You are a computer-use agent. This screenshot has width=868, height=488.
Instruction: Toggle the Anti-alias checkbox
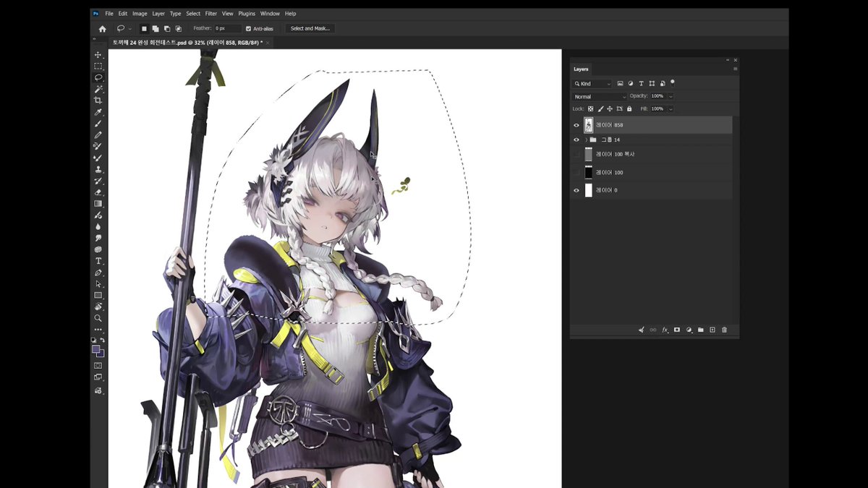coord(249,29)
